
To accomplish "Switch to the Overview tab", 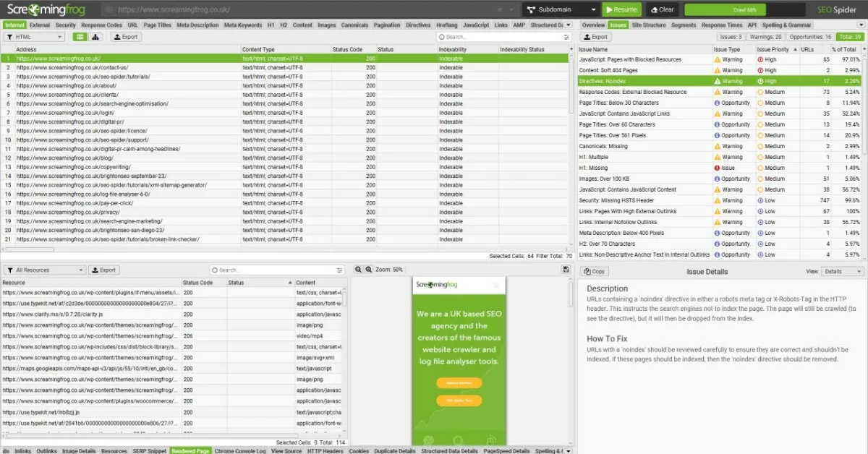I will click(x=593, y=24).
